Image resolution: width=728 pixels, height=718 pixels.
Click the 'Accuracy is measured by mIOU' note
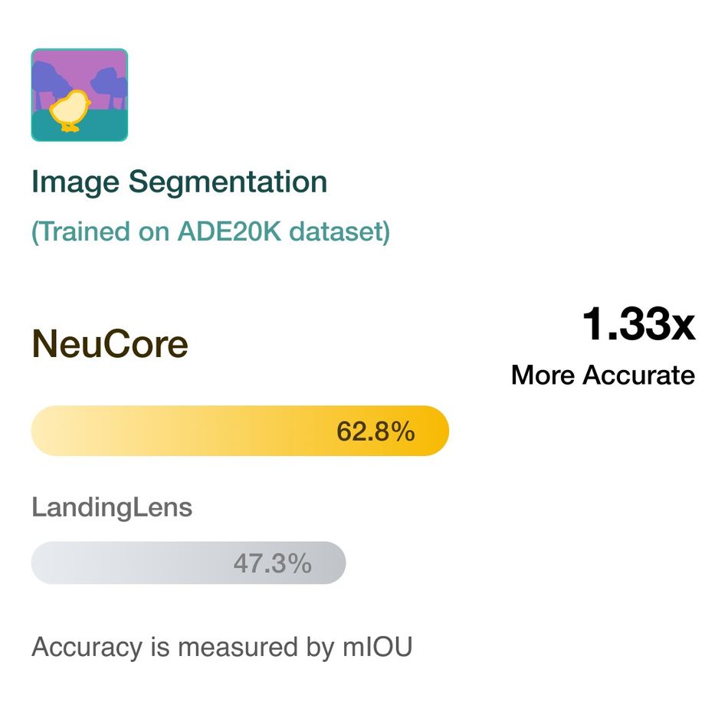222,647
